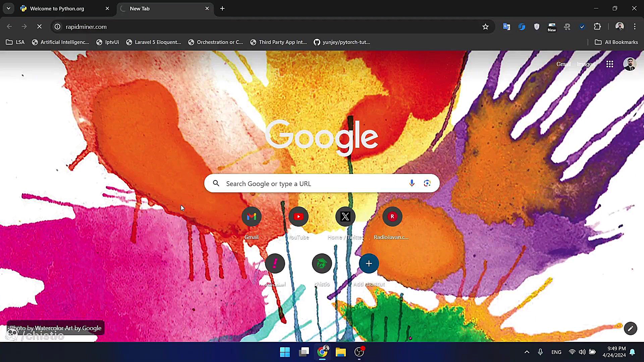This screenshot has height=362, width=644.
Task: Click the Google search input box
Action: [312, 184]
